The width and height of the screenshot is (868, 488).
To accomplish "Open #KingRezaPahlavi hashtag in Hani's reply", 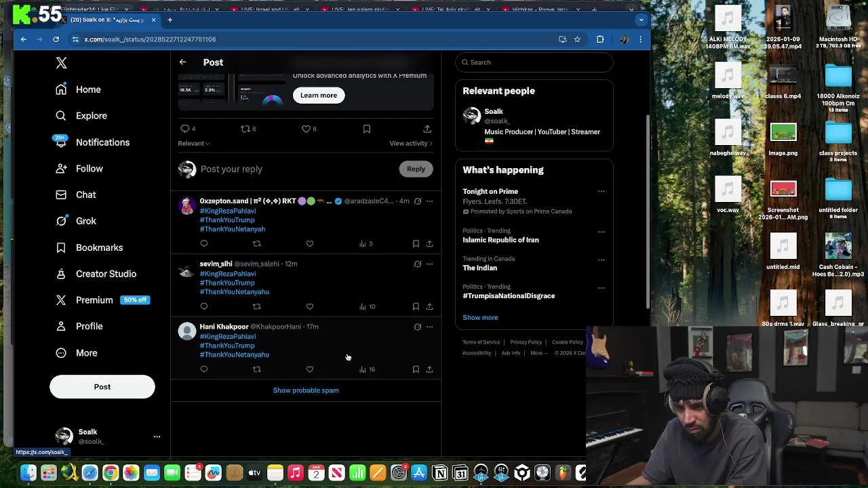I will 228,337.
